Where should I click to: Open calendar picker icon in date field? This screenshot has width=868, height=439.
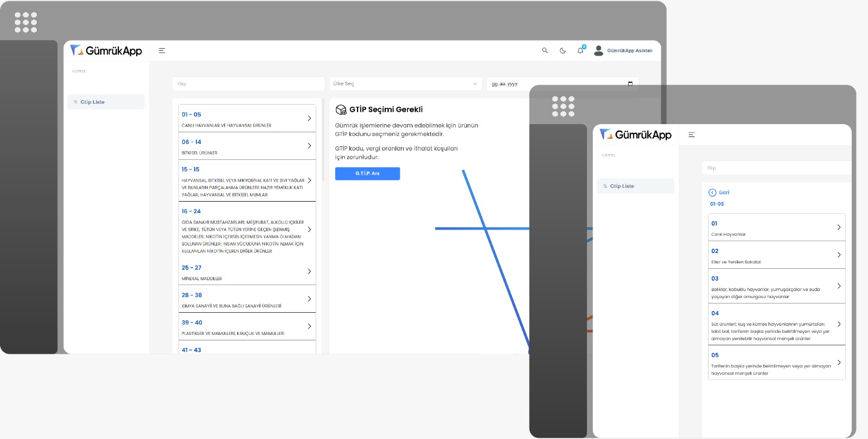[x=630, y=84]
